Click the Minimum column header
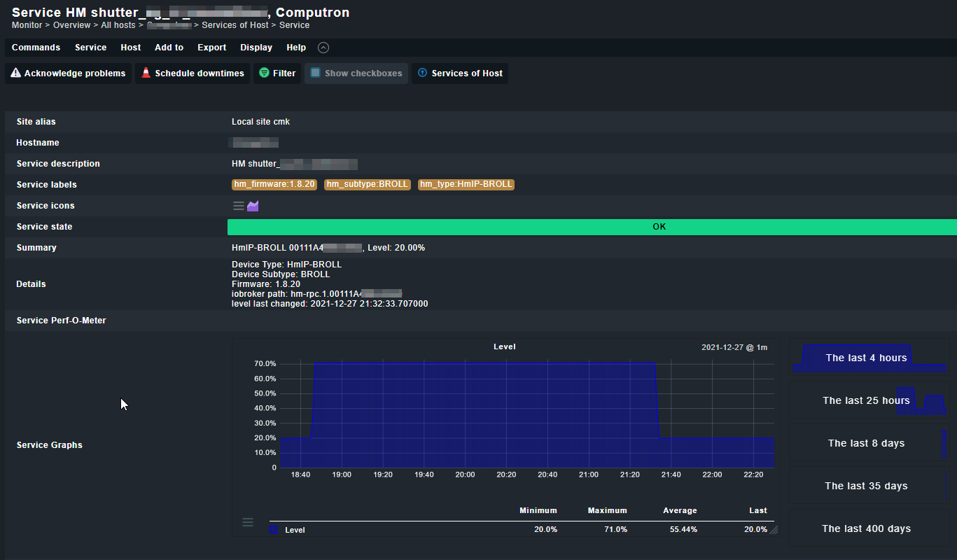957x560 pixels. click(538, 511)
